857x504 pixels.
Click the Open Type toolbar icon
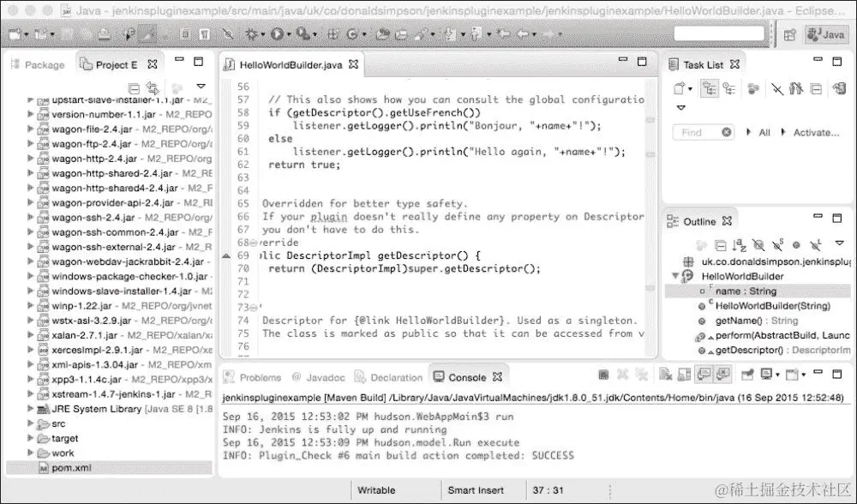point(382,34)
